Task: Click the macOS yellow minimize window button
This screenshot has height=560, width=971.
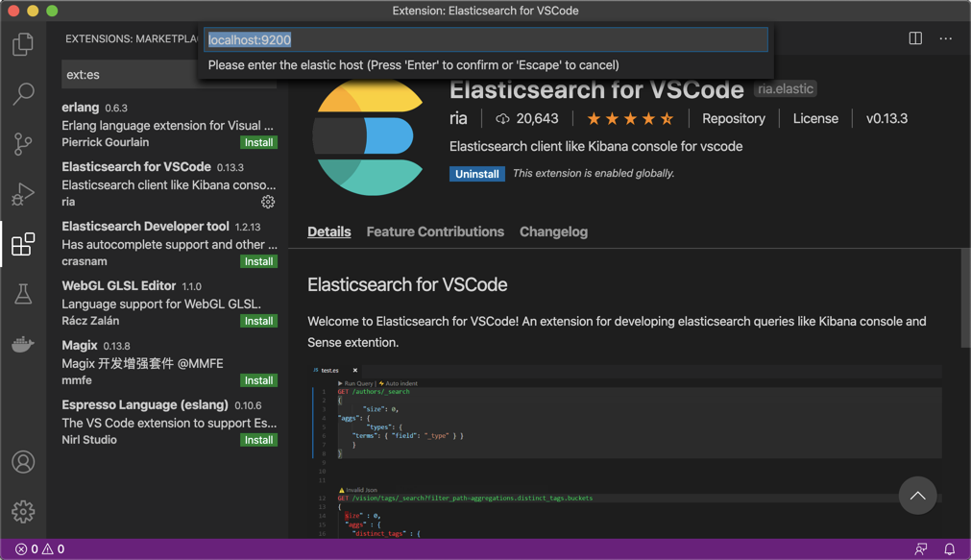Action: (x=33, y=11)
